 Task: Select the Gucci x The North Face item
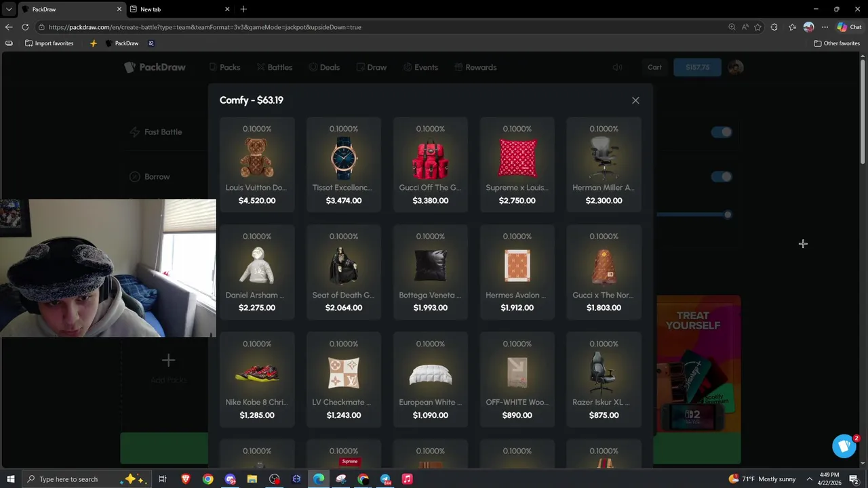(x=604, y=272)
